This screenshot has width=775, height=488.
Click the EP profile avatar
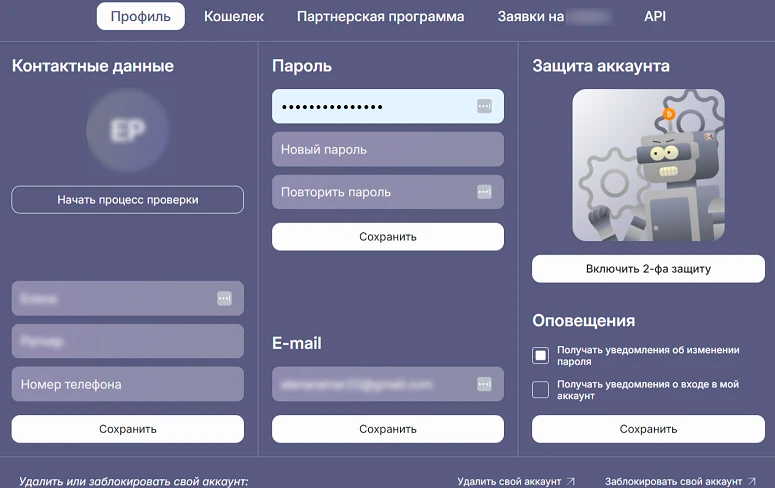point(128,133)
